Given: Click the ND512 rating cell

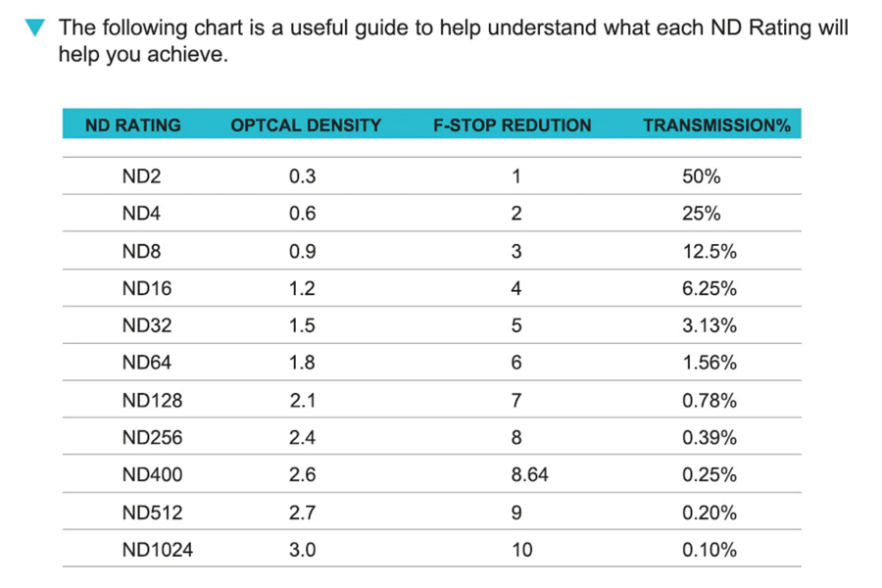Looking at the screenshot, I should (x=153, y=512).
